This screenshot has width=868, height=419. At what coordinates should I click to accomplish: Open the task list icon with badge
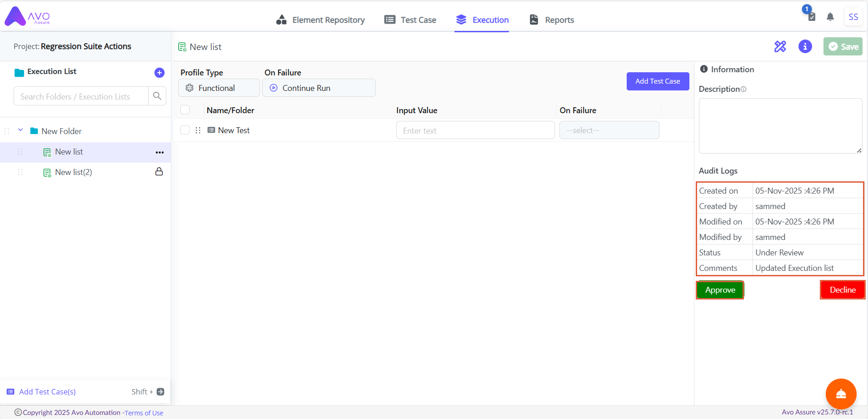pyautogui.click(x=811, y=16)
